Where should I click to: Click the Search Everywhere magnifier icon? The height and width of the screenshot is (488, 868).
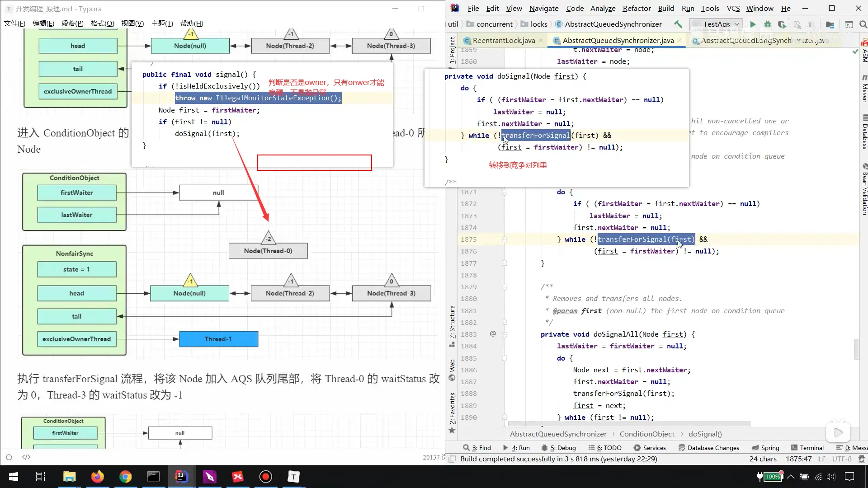[x=863, y=24]
